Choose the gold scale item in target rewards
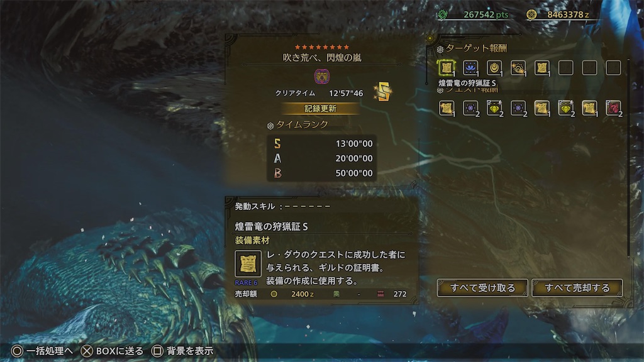Image resolution: width=644 pixels, height=362 pixels. click(x=494, y=68)
